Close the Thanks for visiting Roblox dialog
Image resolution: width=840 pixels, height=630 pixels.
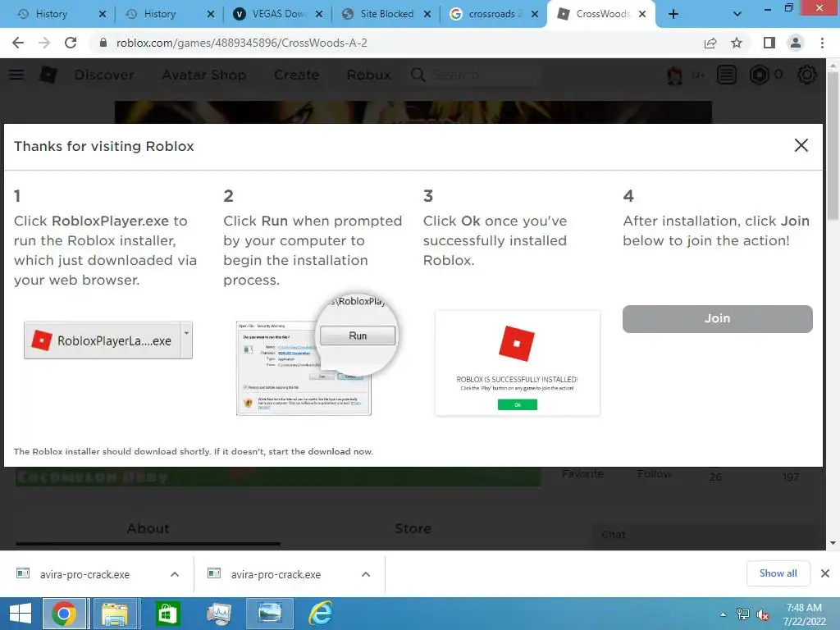[x=801, y=145]
